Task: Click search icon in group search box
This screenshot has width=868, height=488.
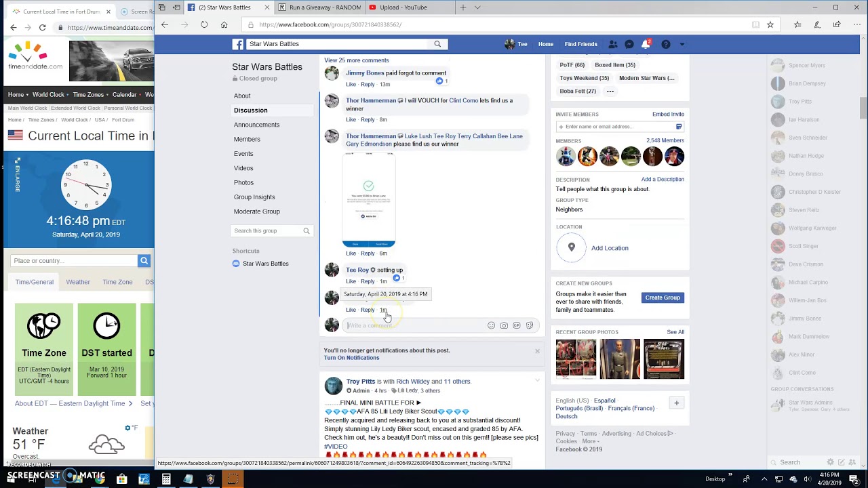Action: (307, 231)
